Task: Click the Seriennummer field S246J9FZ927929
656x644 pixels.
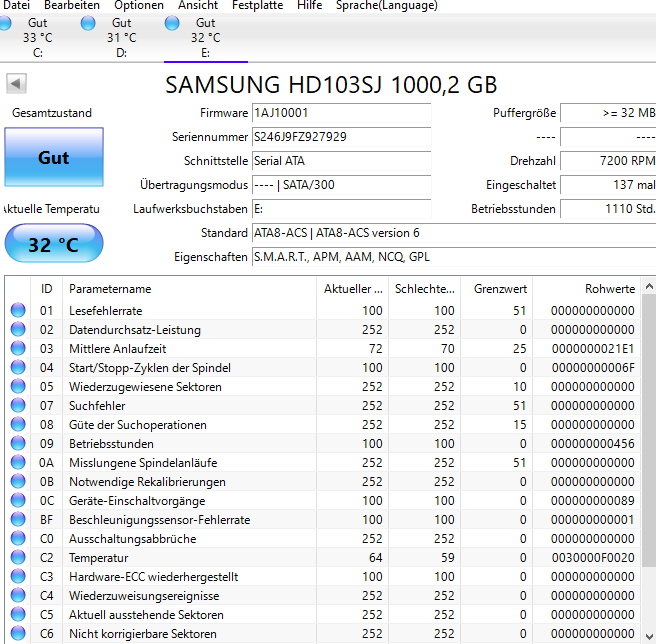Action: [x=341, y=137]
